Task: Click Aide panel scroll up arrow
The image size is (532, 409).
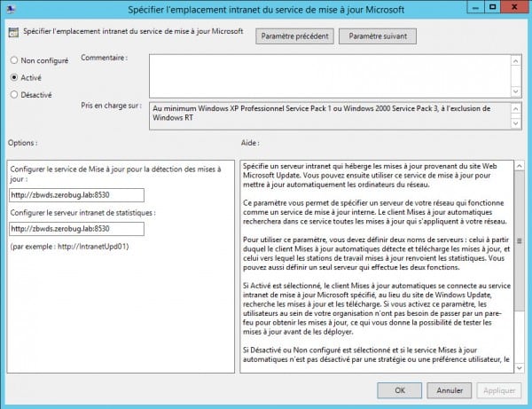Action: click(x=519, y=166)
